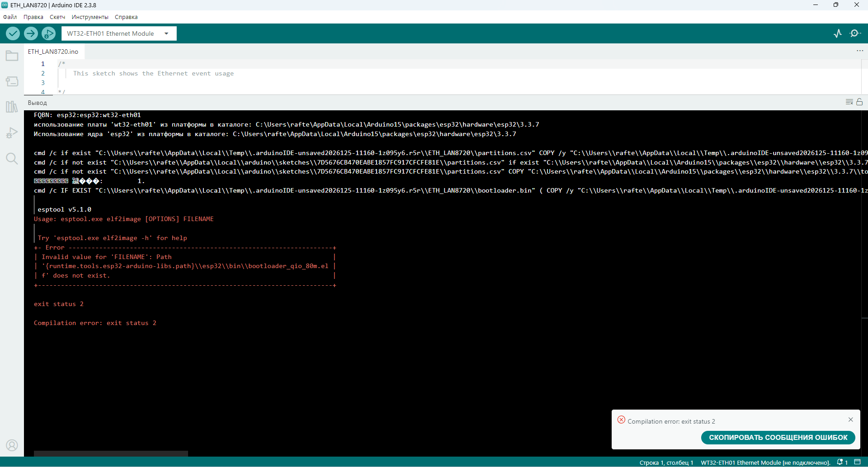Open the Скетч menu
The width and height of the screenshot is (868, 467).
pos(57,17)
